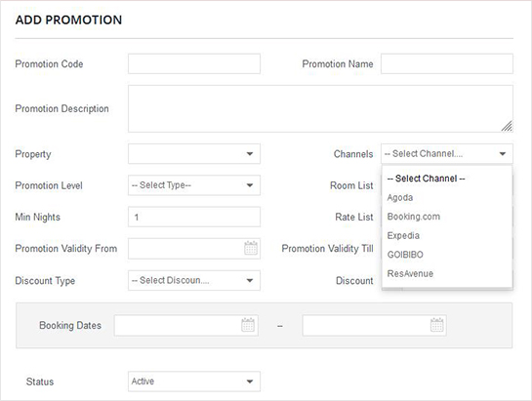Open calendar icon in second Booking Dates field

436,325
